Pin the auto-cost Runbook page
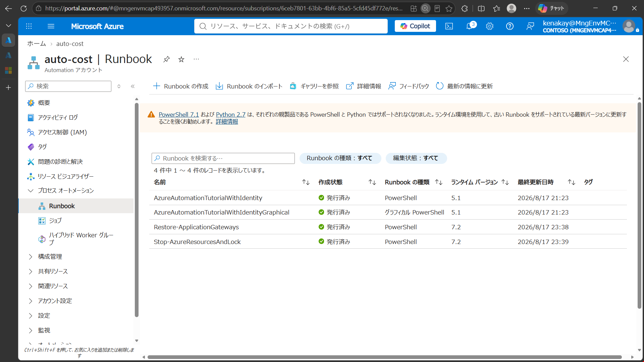Screen dimensions: 644x362 [166, 59]
